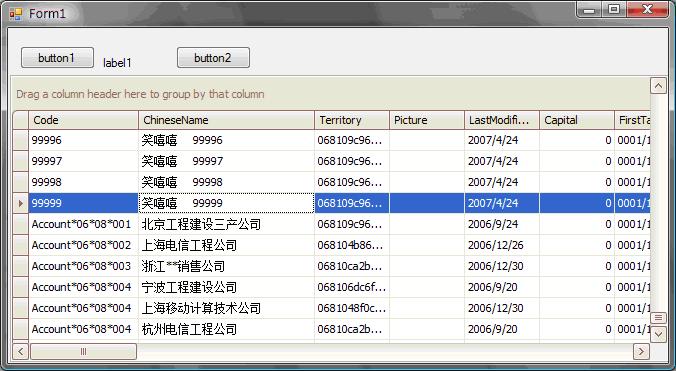Click the vertical scrollbar up arrow
Image resolution: width=676 pixels, height=371 pixels.
pos(658,86)
